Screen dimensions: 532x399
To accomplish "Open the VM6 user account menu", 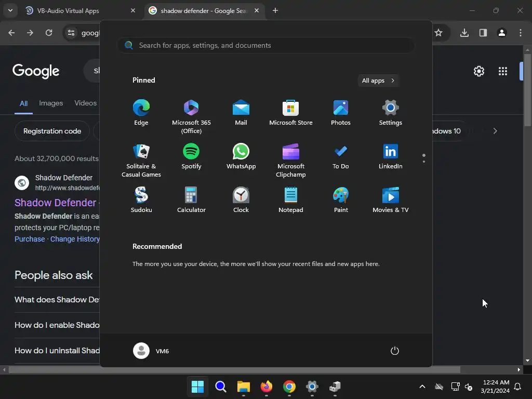I will [151, 351].
